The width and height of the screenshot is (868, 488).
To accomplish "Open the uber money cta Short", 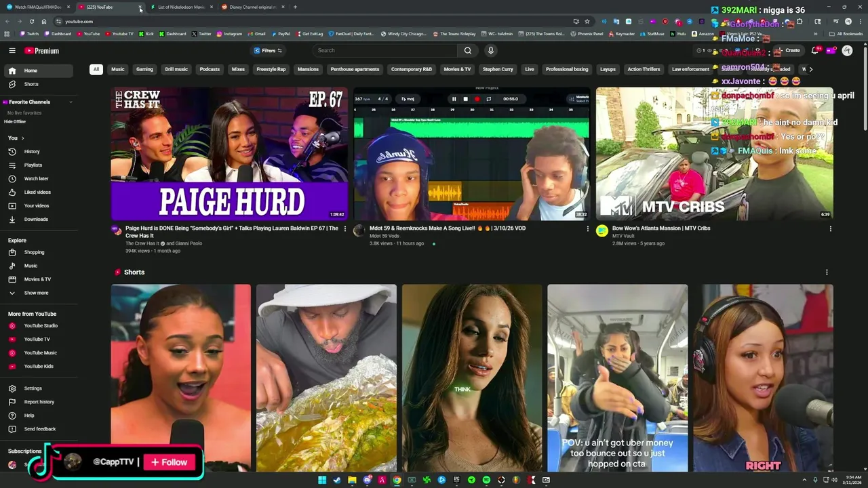I will tap(617, 378).
